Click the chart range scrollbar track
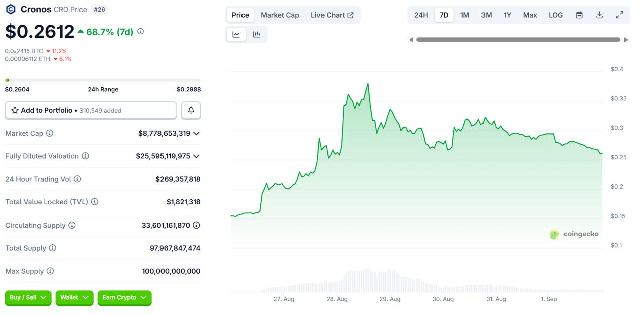Image resolution: width=644 pixels, height=315 pixels. point(518,40)
